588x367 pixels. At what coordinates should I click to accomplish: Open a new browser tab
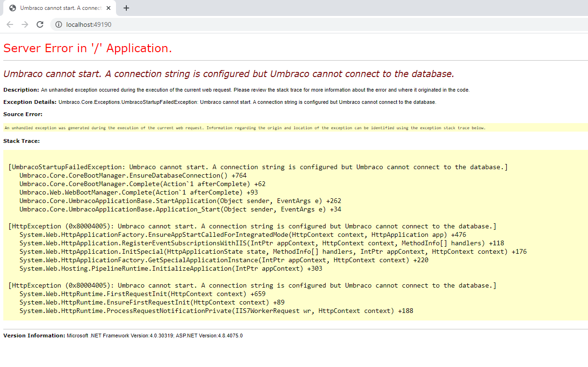pos(126,8)
